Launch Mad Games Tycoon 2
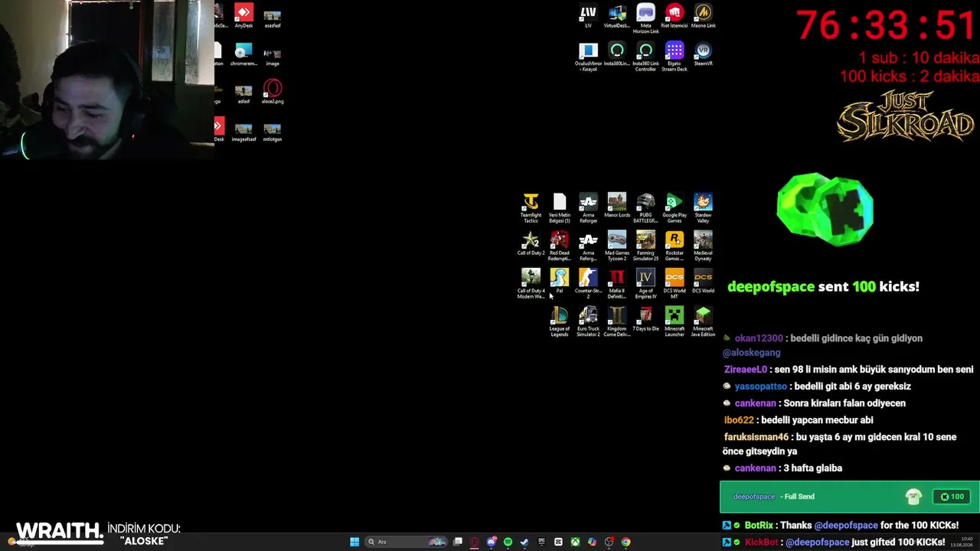This screenshot has height=551, width=980. pos(617,246)
